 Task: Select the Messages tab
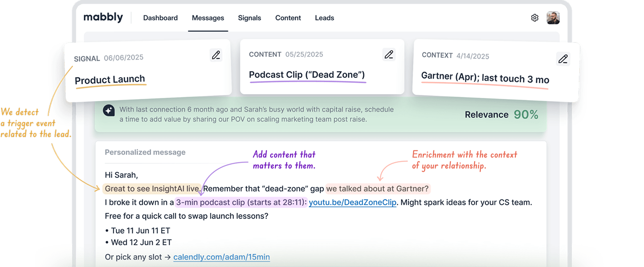point(208,18)
